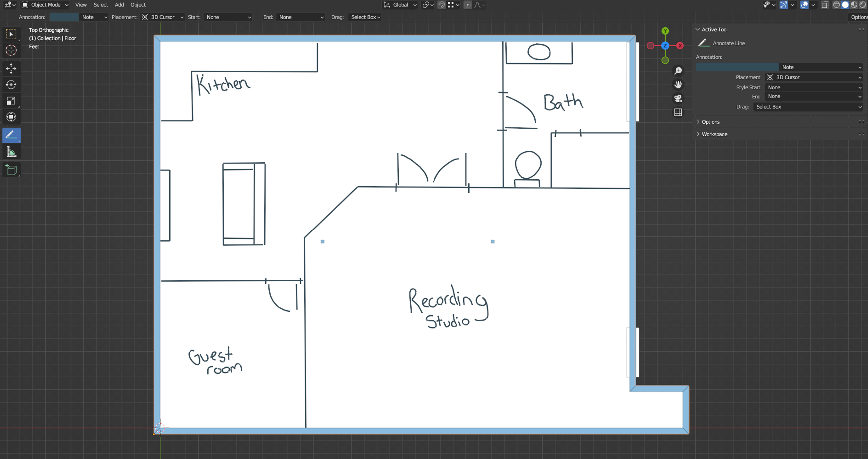Open the object visibility eye dropdown
This screenshot has height=459, width=868.
click(x=769, y=5)
